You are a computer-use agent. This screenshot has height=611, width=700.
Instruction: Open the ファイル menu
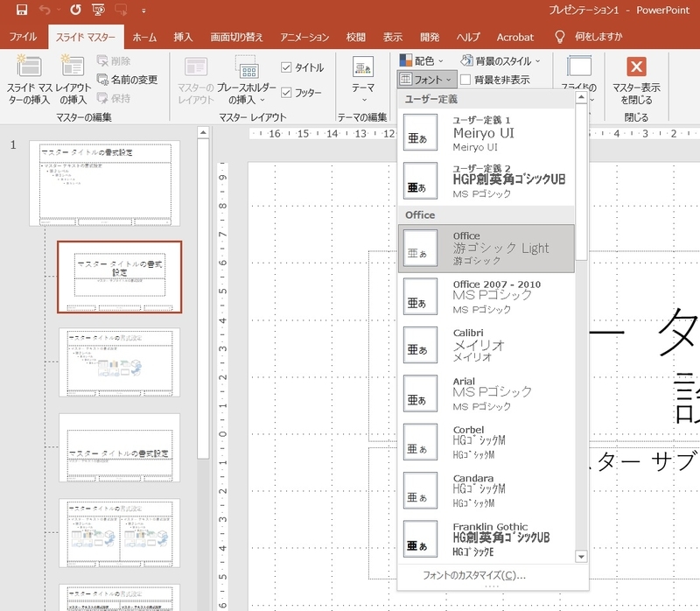(x=23, y=37)
